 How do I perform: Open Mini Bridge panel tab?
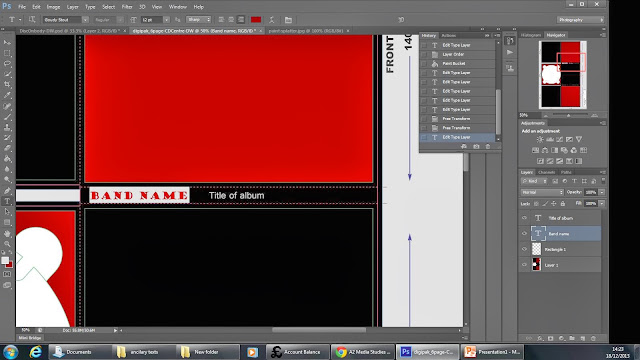pos(30,338)
